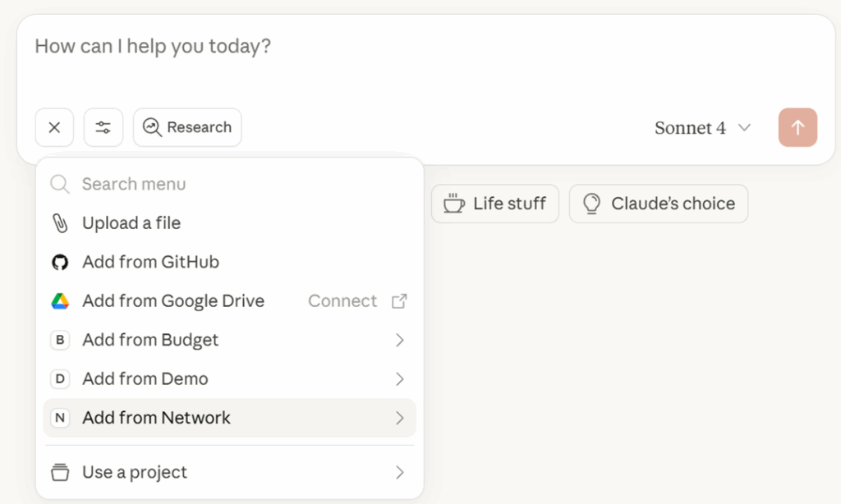Select the Life stuff suggestion chip
This screenshot has height=504, width=841.
pos(495,204)
